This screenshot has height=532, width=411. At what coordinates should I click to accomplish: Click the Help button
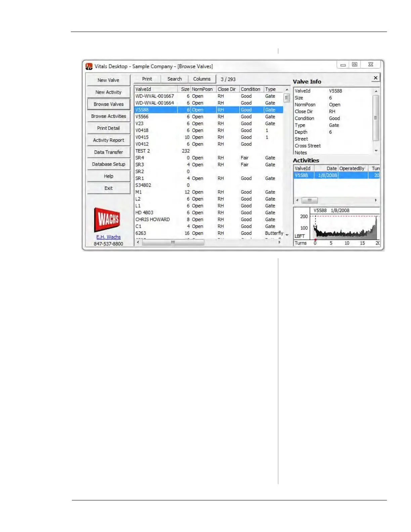coord(108,176)
